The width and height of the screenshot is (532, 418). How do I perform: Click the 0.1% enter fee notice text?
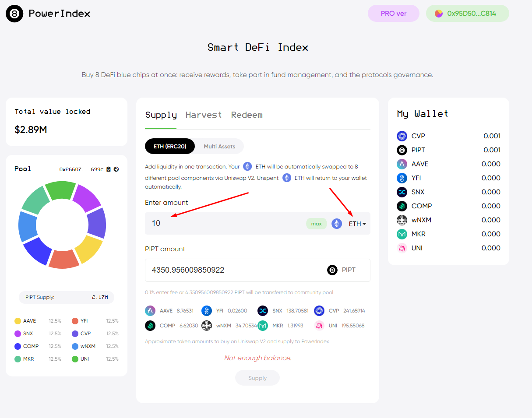point(239,292)
